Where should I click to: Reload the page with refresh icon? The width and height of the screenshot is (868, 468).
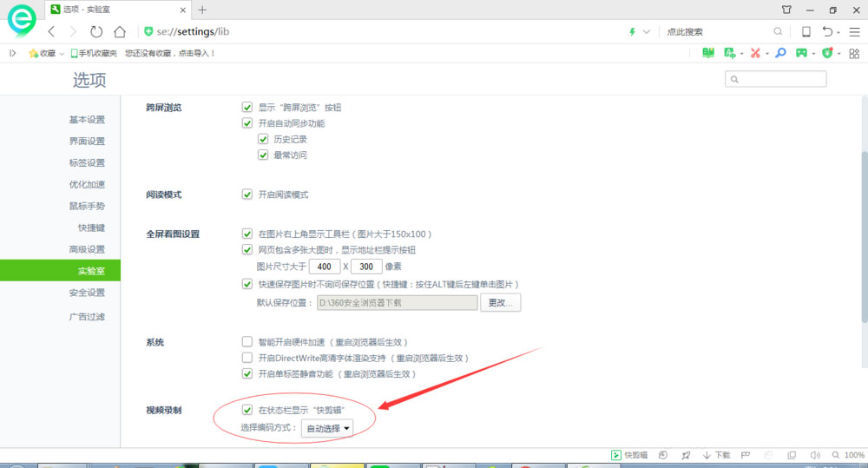click(x=96, y=31)
